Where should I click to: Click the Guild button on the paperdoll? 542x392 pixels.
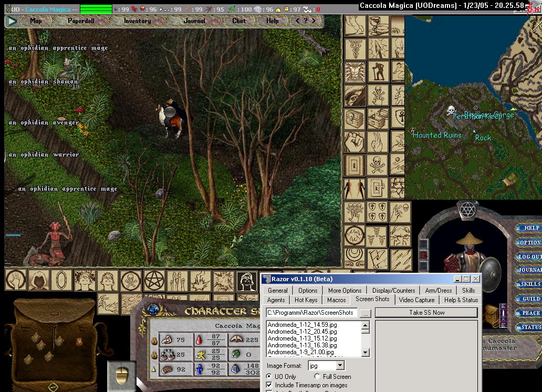click(529, 298)
